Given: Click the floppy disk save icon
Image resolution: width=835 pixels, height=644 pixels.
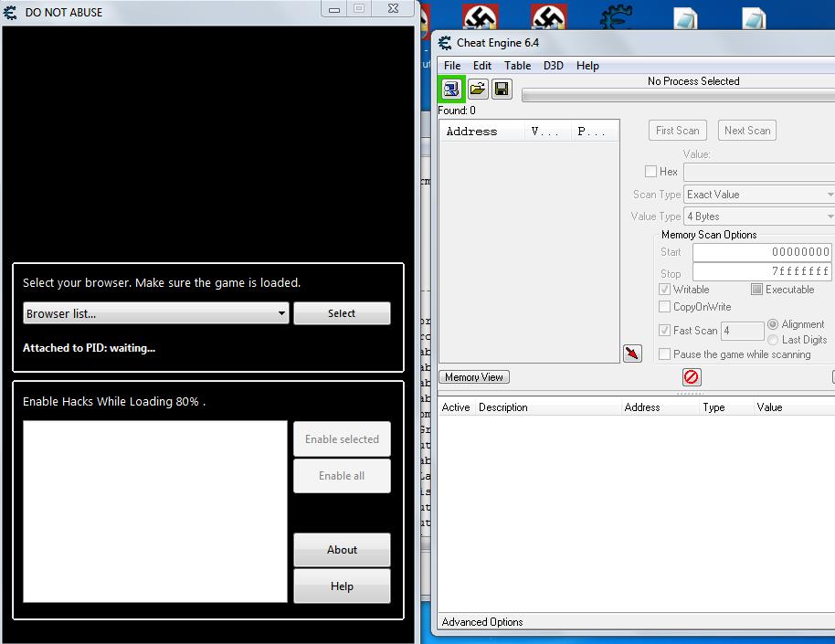Looking at the screenshot, I should (502, 89).
